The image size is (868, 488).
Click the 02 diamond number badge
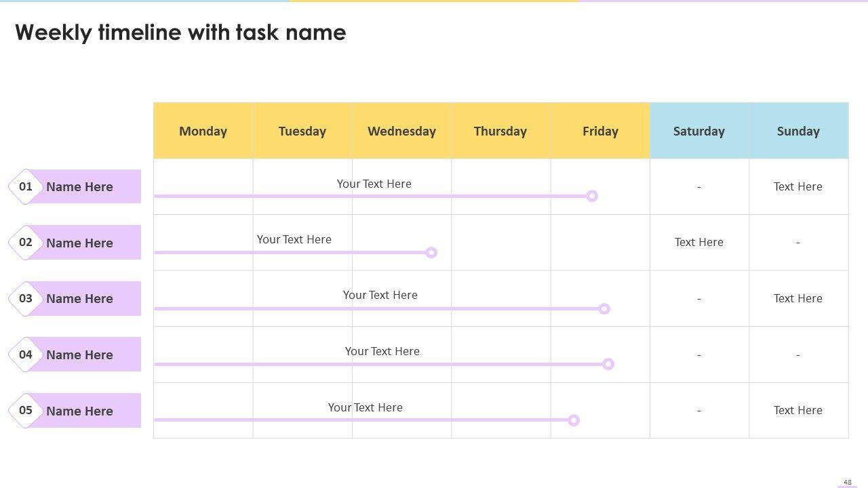(x=26, y=243)
